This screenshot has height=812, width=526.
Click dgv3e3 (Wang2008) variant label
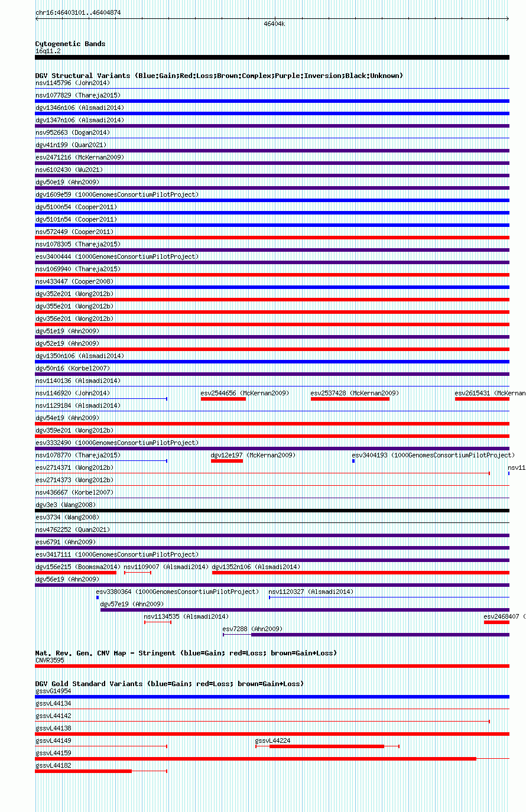pos(65,505)
